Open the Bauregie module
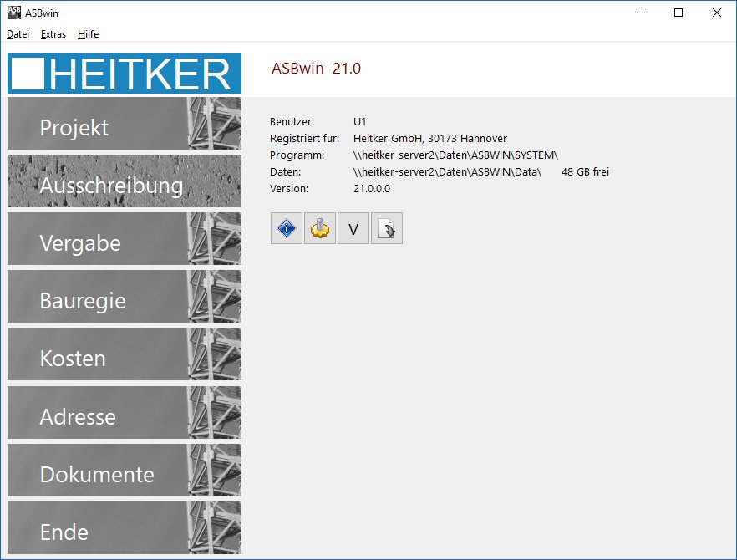 point(124,297)
